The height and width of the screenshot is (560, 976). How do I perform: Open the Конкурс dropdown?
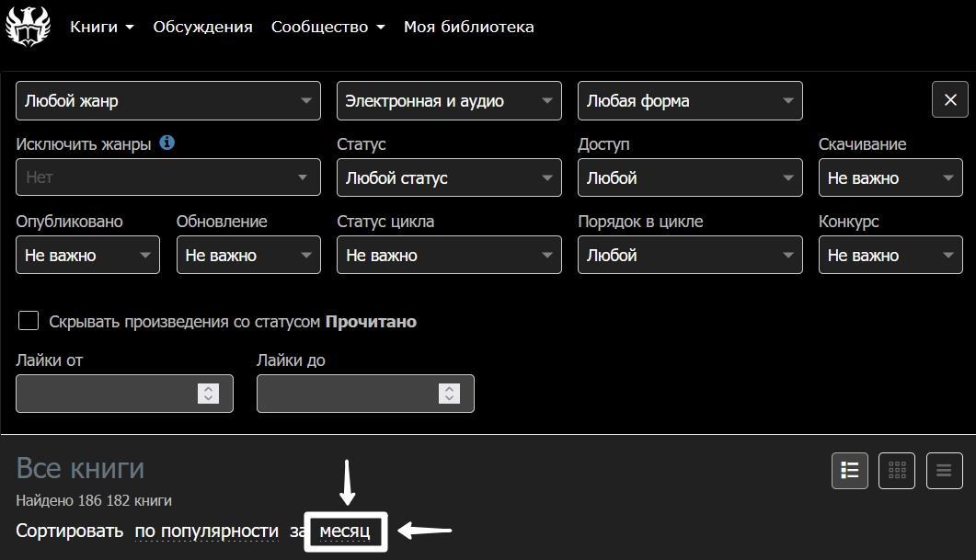890,255
